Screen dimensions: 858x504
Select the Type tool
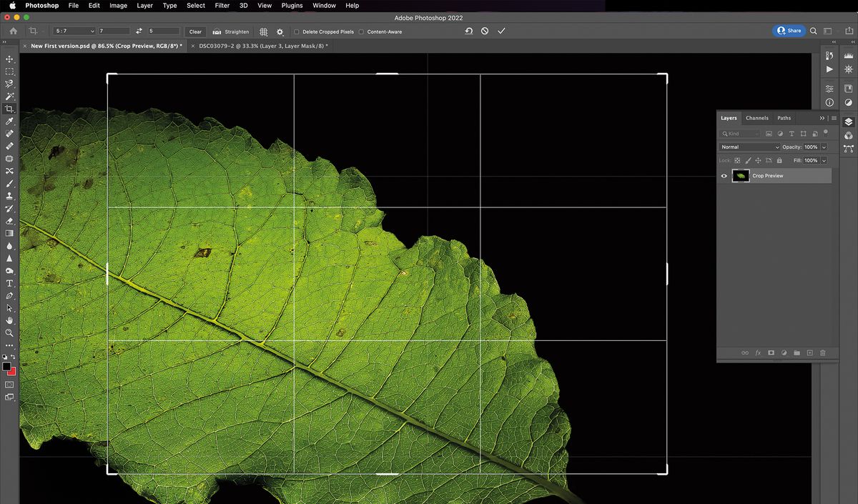coord(9,283)
